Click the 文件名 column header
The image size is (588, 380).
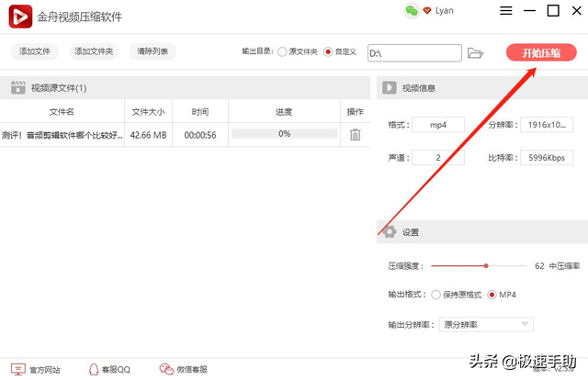tap(62, 111)
